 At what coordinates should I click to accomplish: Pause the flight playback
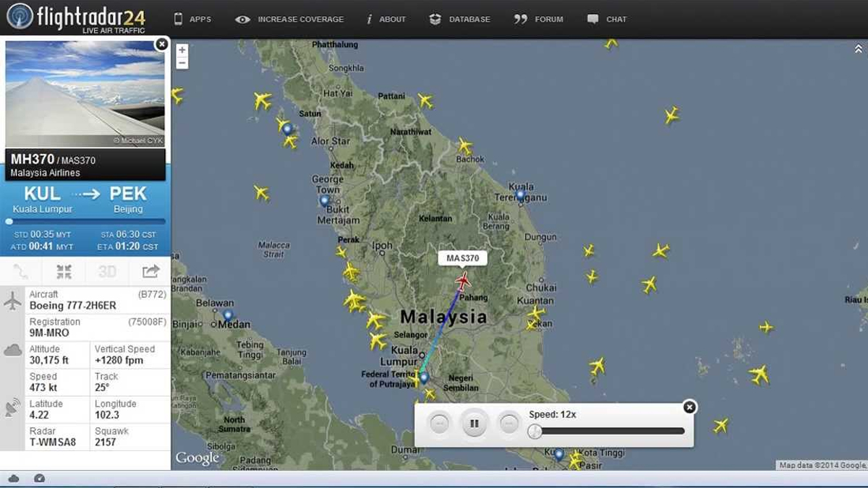475,423
